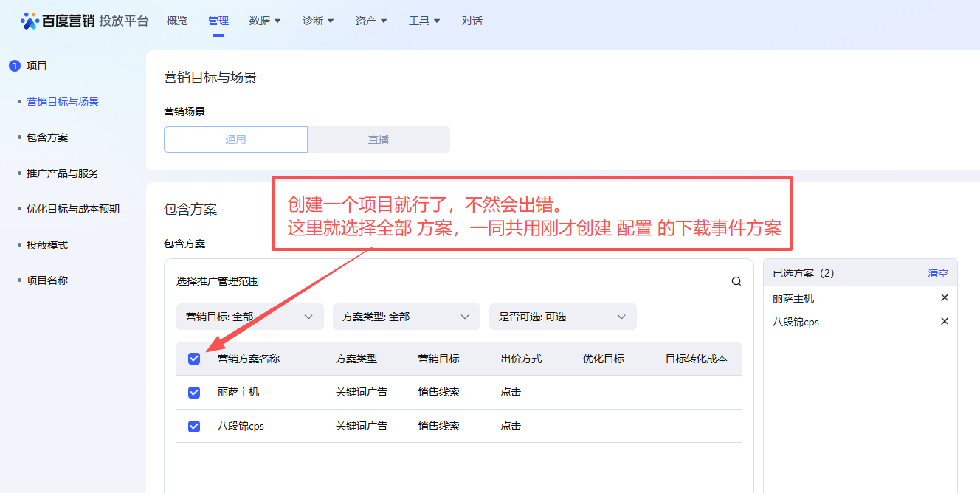
Task: Click the 出价方式 column header
Action: coord(522,359)
